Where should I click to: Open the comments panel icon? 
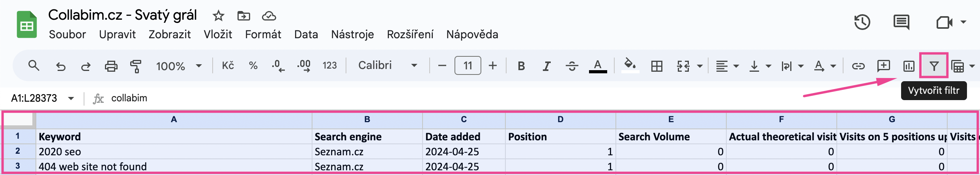coord(901,22)
